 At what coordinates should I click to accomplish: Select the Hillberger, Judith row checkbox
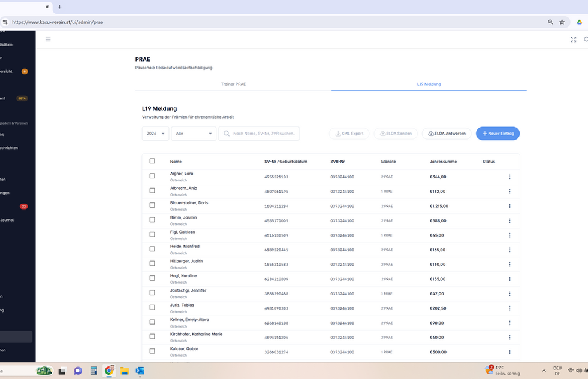(x=152, y=263)
